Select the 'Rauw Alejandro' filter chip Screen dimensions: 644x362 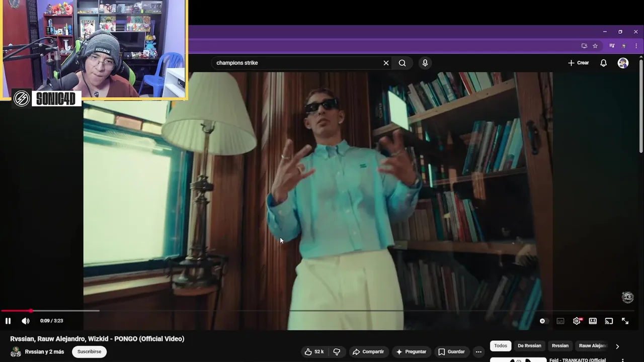point(592,346)
